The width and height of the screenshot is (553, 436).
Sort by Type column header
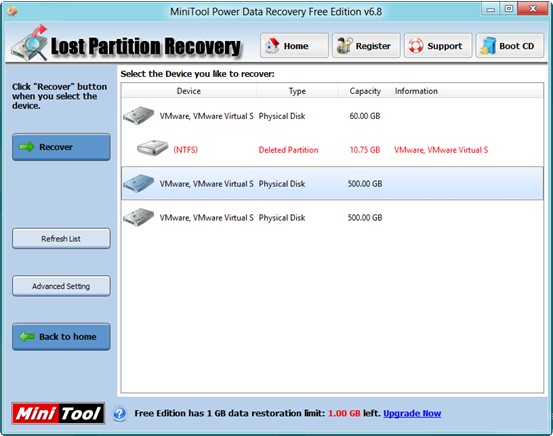[297, 91]
